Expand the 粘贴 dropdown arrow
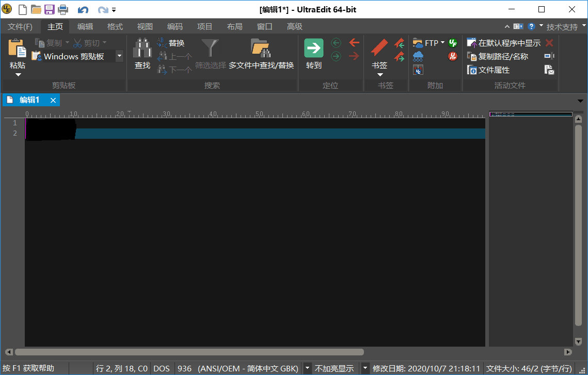The image size is (588, 375). click(x=18, y=75)
